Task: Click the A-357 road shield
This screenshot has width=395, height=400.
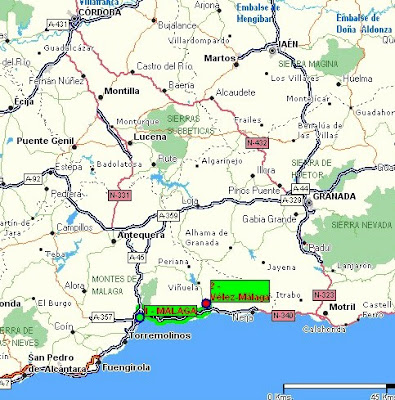Action: (102, 317)
